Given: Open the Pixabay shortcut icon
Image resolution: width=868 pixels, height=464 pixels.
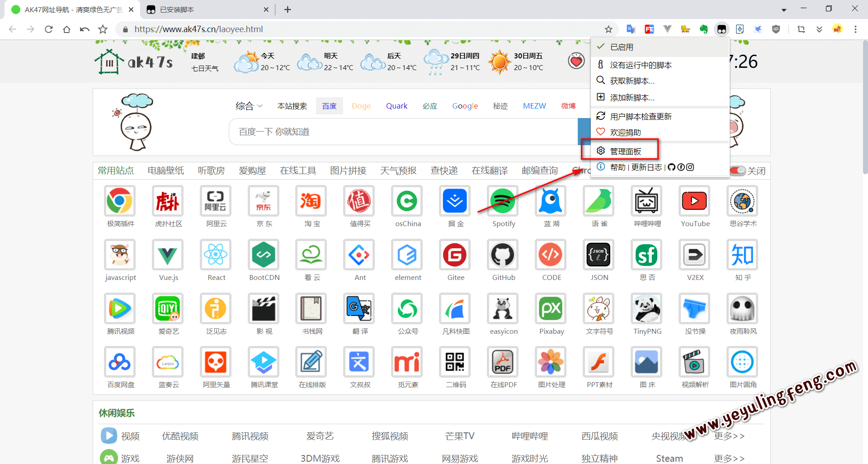Looking at the screenshot, I should point(551,308).
